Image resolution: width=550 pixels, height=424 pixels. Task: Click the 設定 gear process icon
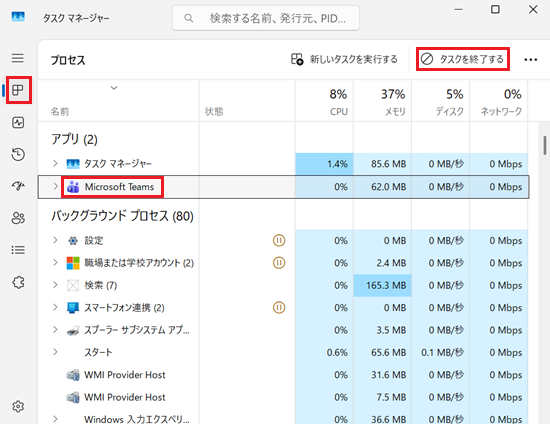click(x=73, y=241)
